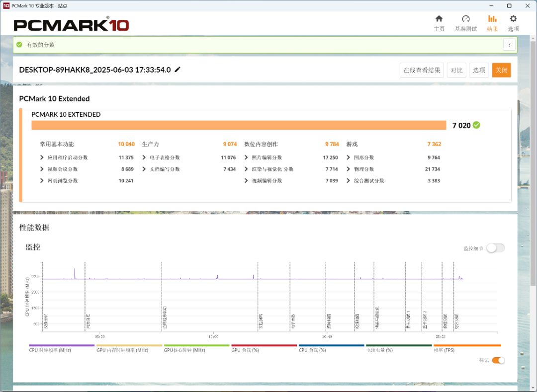
Task: Expand 渲染与视觉化分数 row
Action: [246, 169]
